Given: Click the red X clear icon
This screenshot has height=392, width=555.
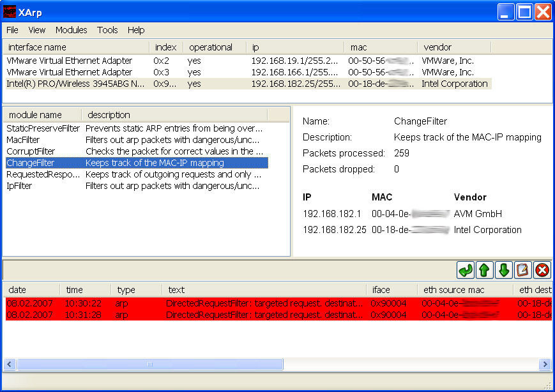Looking at the screenshot, I should point(542,270).
